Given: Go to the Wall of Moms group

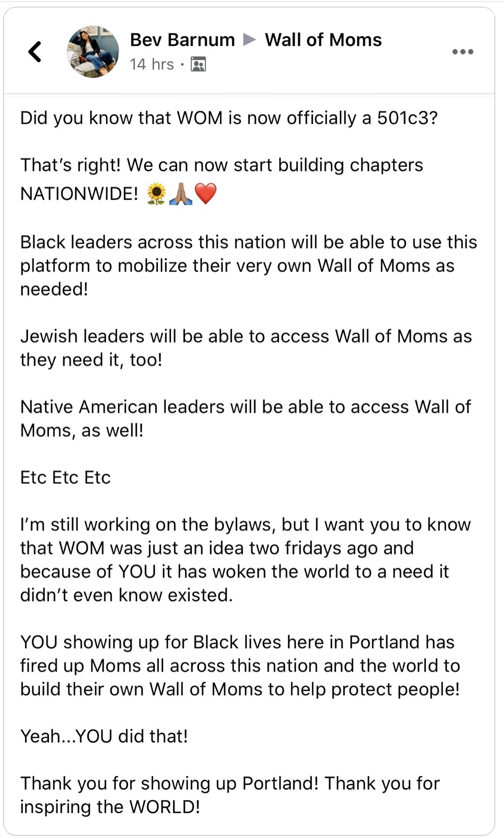Looking at the screenshot, I should [323, 40].
